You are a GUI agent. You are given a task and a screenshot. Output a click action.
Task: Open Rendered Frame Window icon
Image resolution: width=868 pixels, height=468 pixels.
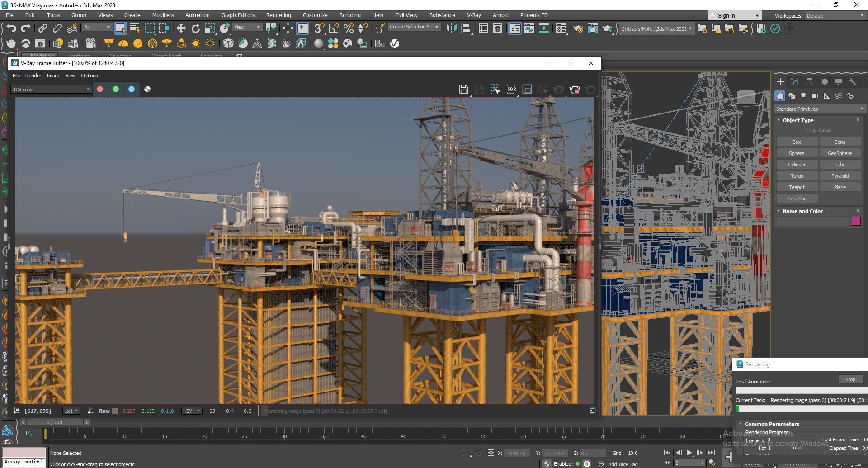[x=592, y=28]
